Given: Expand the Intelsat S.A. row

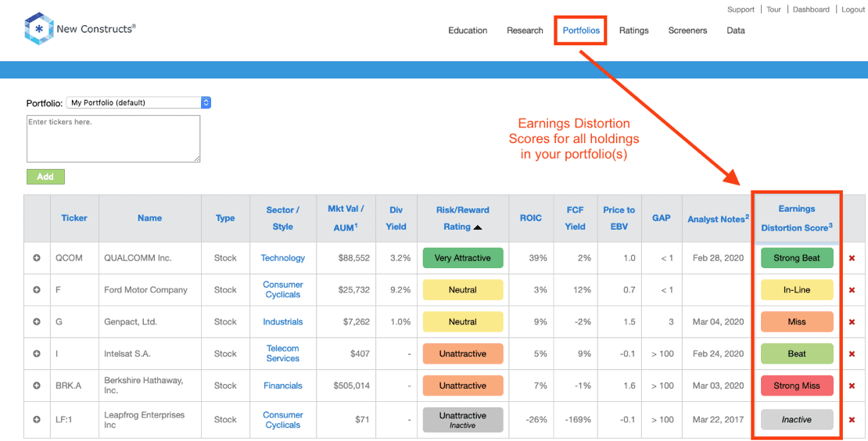Looking at the screenshot, I should [37, 353].
